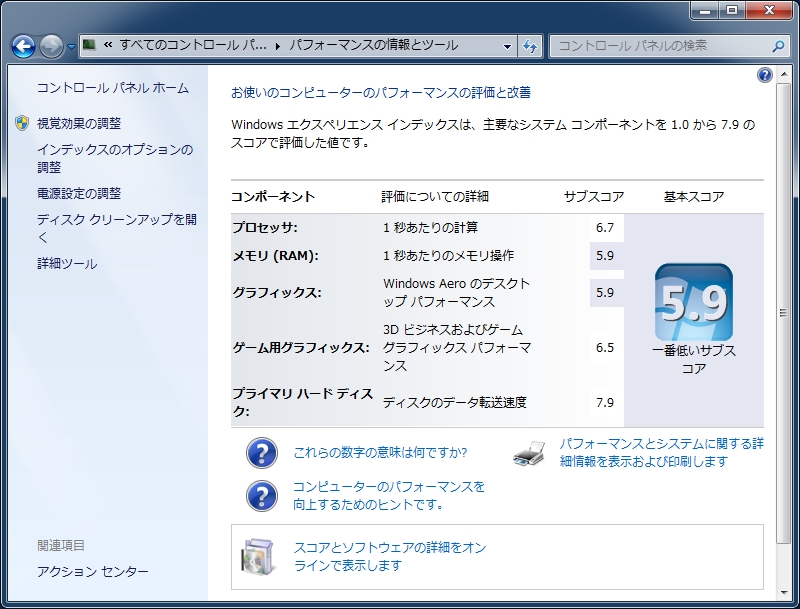800x609 pixels.
Task: Select パフォーマンスの情報とツール breadcrumb
Action: tap(373, 45)
